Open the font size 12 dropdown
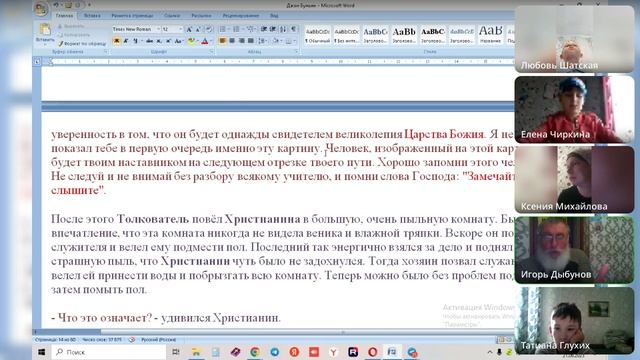Screen dimensions: 640x360 [181, 29]
